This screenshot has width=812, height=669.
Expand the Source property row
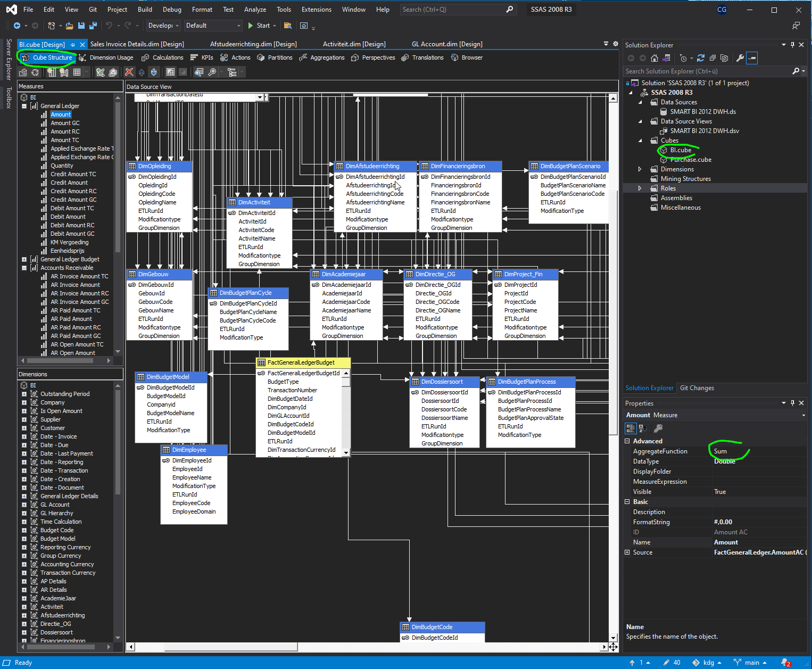[x=627, y=552]
